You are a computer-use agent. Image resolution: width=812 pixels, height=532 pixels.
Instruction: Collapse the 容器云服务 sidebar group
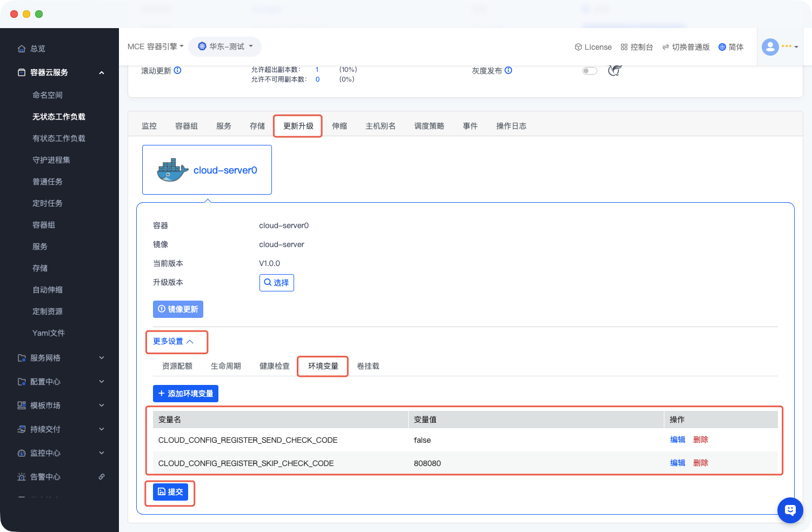102,72
